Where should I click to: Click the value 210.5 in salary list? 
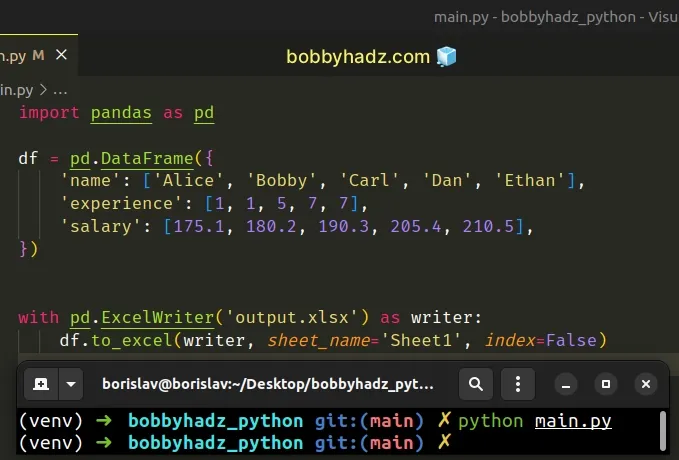(488, 227)
